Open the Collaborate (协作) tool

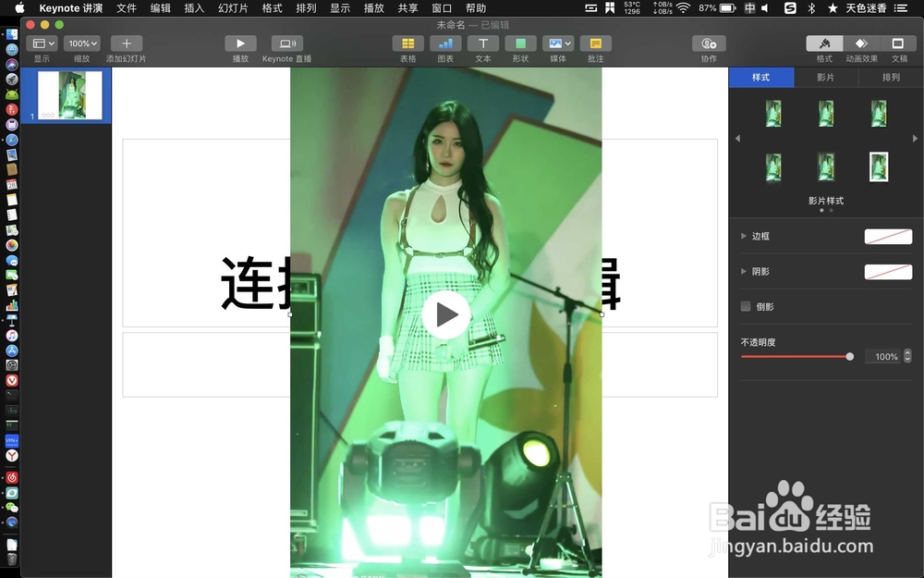coord(709,43)
